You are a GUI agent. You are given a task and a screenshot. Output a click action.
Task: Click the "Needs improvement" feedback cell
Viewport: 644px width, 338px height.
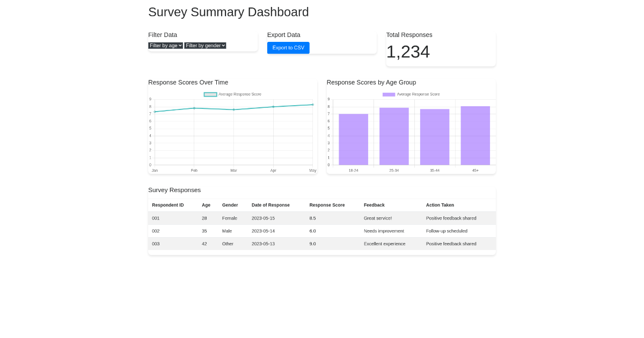[384, 231]
